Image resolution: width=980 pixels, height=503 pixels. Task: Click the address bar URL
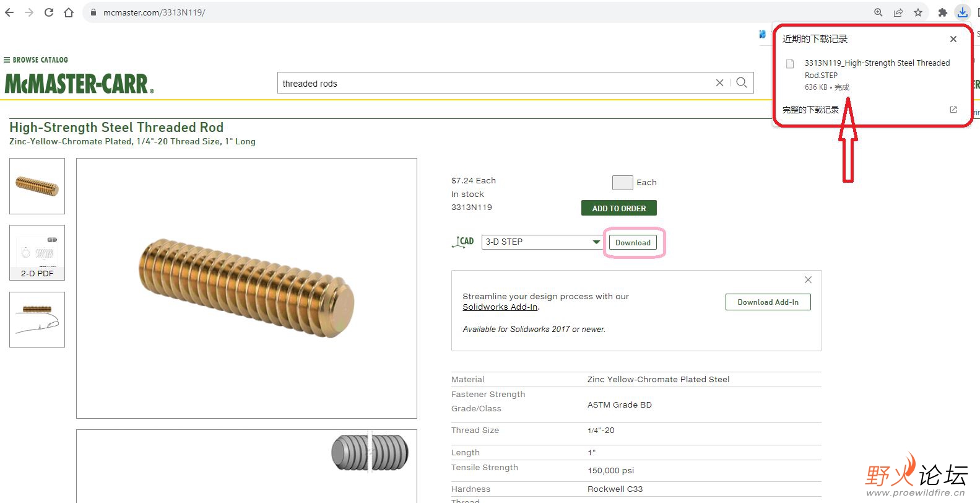pos(154,12)
